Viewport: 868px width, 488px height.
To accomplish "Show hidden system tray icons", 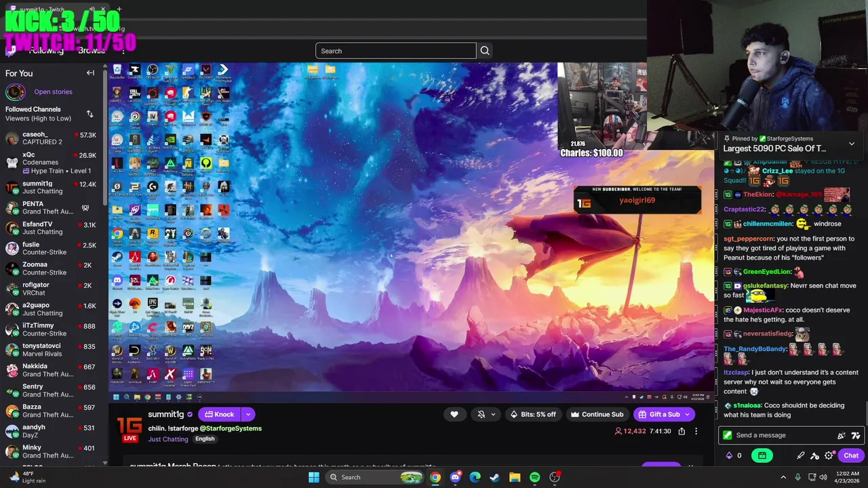I will point(783,477).
